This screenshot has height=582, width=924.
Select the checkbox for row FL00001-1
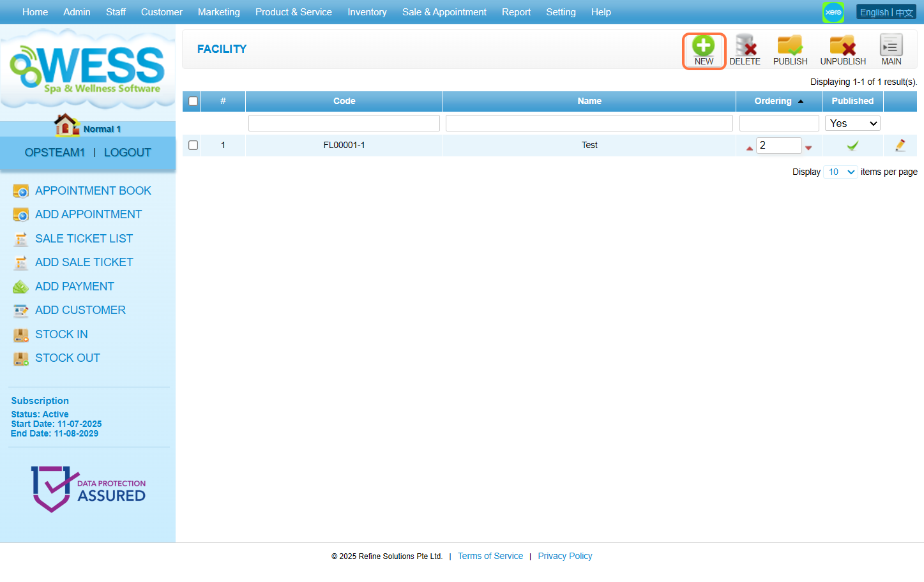click(193, 145)
